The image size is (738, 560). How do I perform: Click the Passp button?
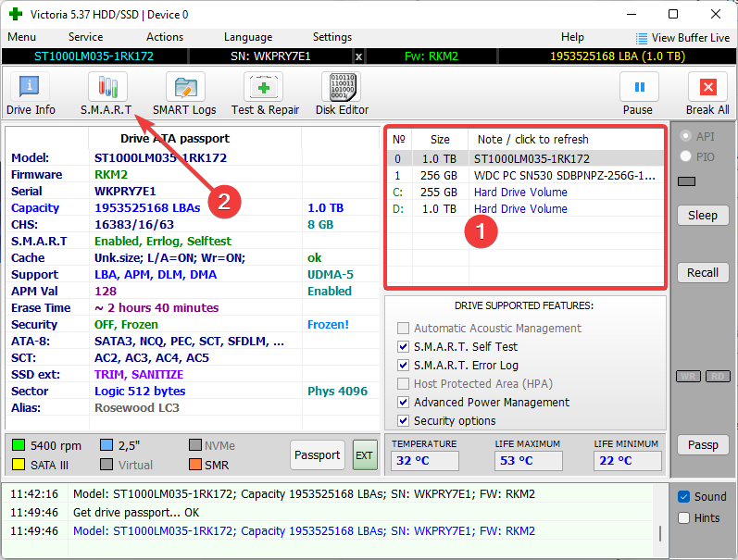pyautogui.click(x=703, y=444)
